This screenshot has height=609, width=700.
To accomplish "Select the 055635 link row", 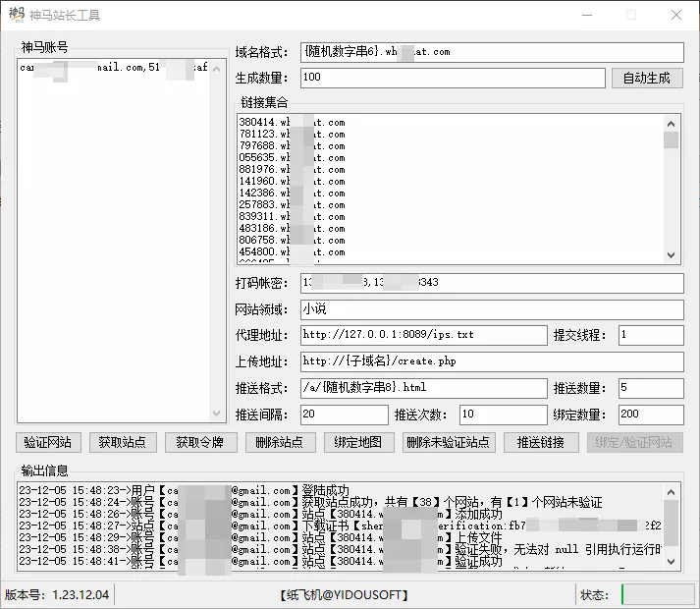I will (x=292, y=157).
